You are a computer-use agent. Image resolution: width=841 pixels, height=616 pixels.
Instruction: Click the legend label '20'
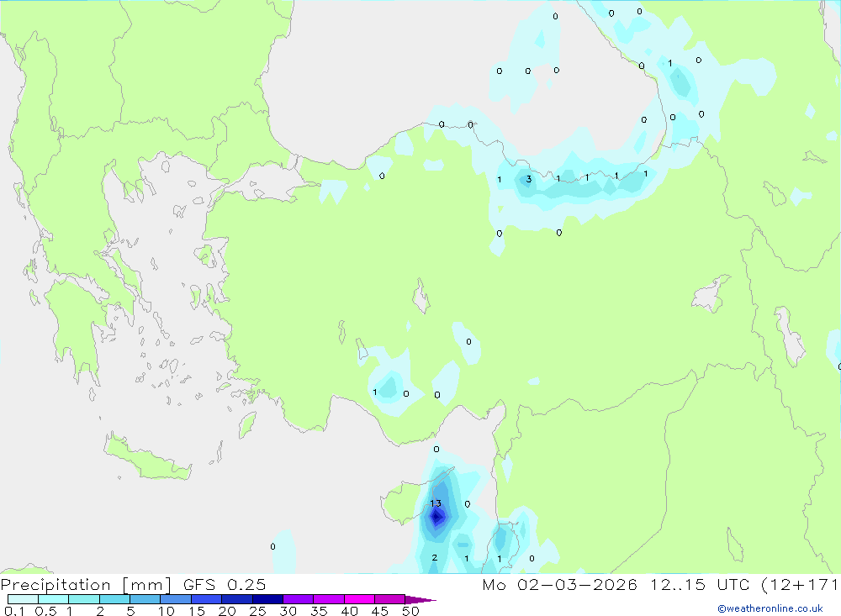click(x=227, y=611)
